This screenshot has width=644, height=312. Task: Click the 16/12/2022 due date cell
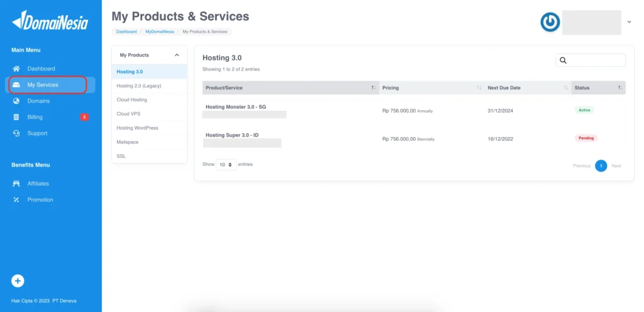[x=500, y=139]
